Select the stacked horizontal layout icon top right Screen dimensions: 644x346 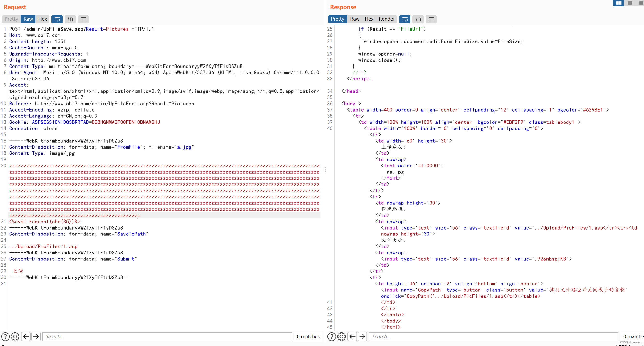tap(630, 3)
